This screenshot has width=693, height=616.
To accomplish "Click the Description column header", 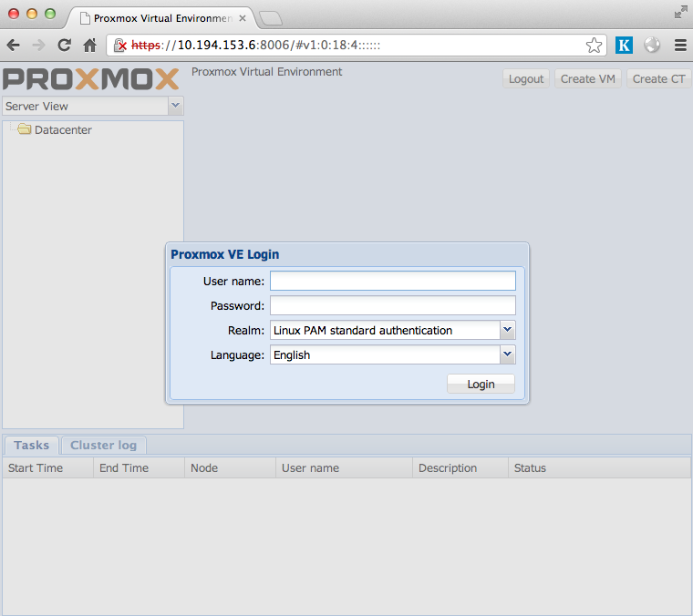I will point(460,468).
